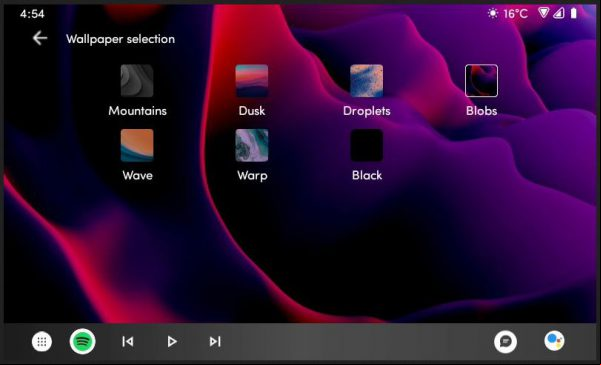Screen dimensions: 601x365
Task: Click the Mountains label text
Action: click(x=137, y=111)
